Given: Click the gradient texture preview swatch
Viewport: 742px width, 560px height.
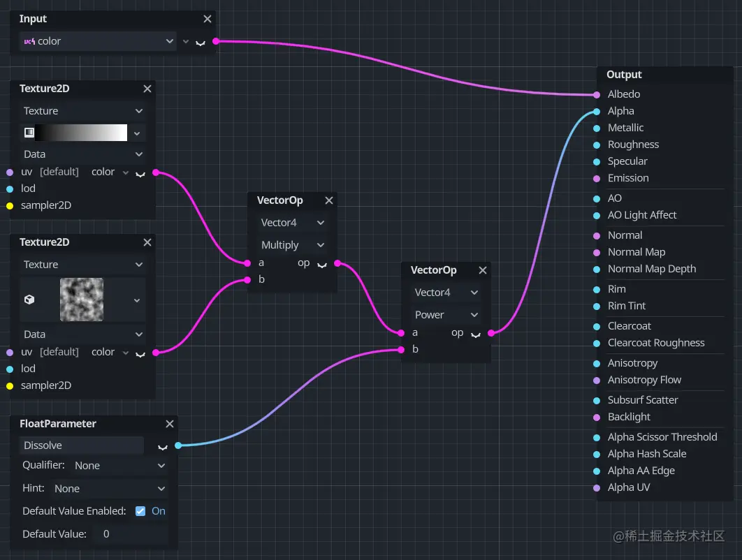Looking at the screenshot, I should tap(81, 133).
